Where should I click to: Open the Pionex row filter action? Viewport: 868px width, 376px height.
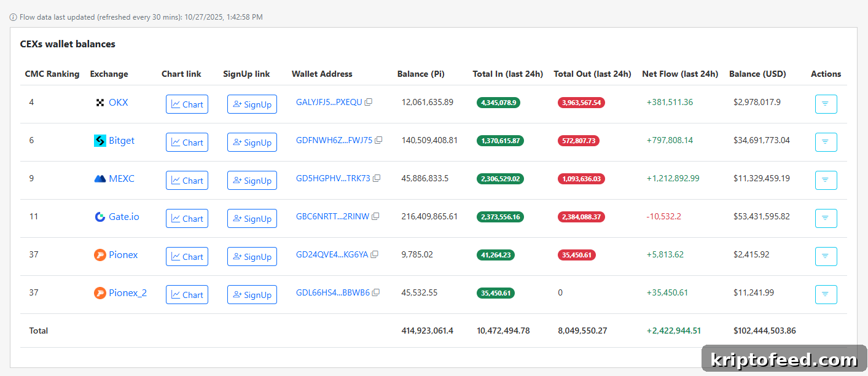click(826, 257)
